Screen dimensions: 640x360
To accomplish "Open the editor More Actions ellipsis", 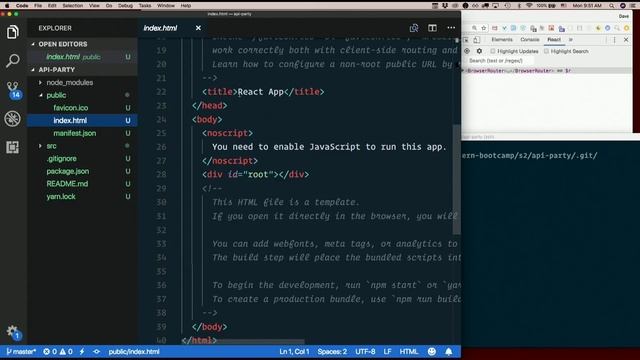I will (x=451, y=28).
